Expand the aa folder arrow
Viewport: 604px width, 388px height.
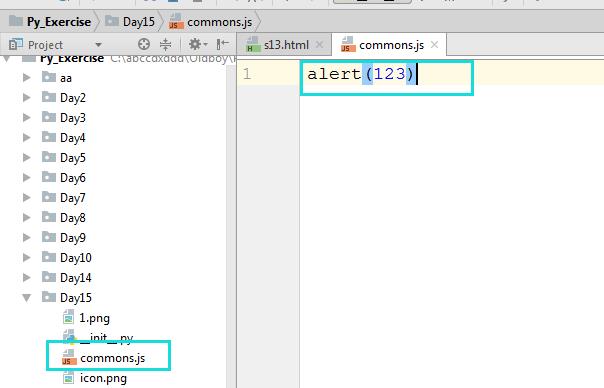point(27,77)
